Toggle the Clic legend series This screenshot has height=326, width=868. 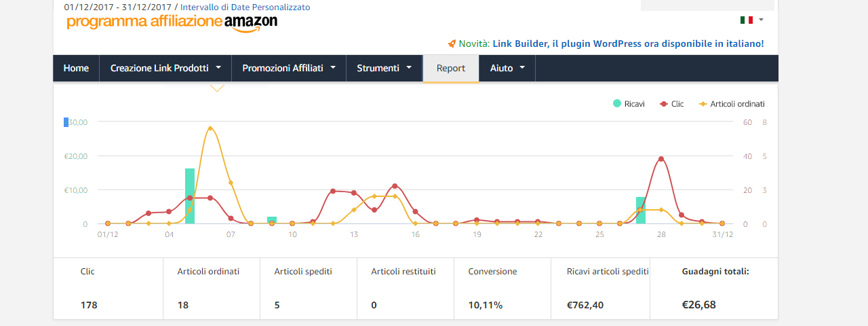671,104
